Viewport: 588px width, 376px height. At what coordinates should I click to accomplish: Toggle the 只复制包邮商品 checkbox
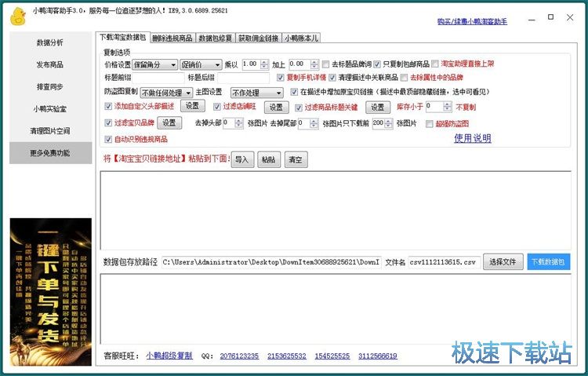pyautogui.click(x=377, y=64)
